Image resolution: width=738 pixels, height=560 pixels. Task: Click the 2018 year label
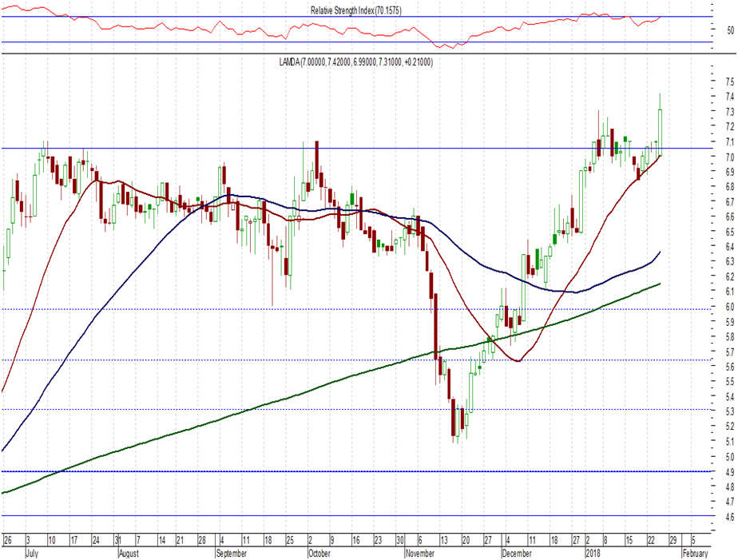click(x=593, y=554)
